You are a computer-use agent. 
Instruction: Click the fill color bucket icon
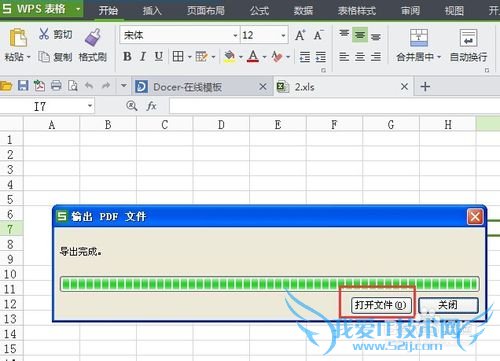click(x=229, y=56)
